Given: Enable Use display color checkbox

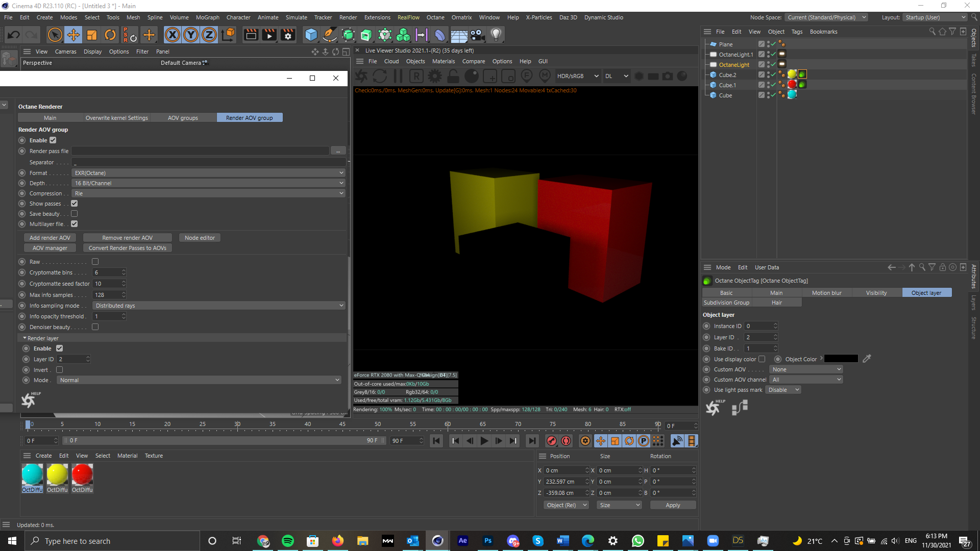Looking at the screenshot, I should (x=762, y=359).
